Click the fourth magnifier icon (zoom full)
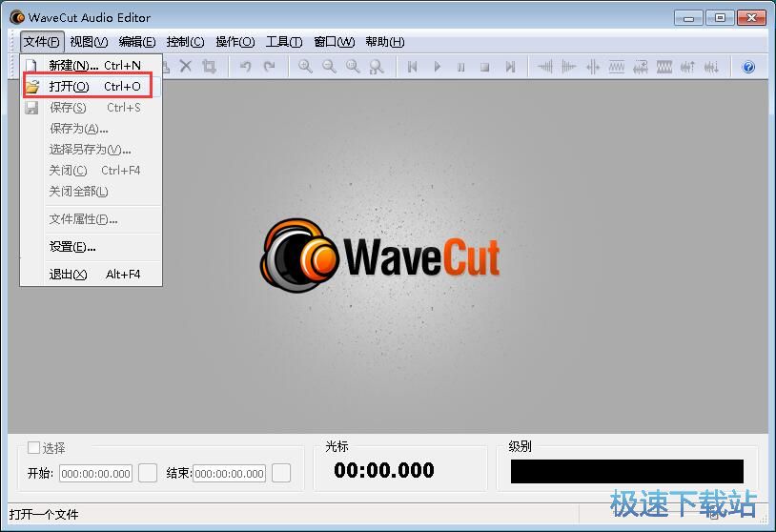The height and width of the screenshot is (532, 776). pos(377,67)
